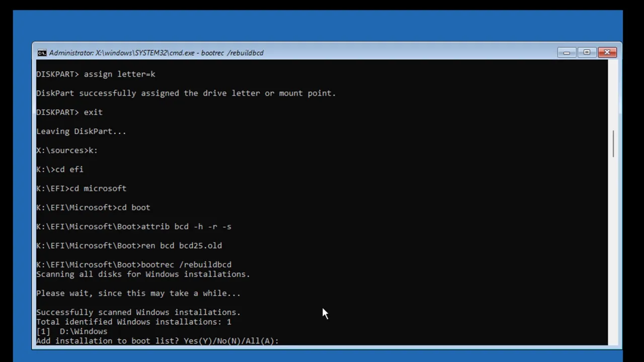
Task: Click the X:\sources>k: prompt line
Action: (66, 150)
